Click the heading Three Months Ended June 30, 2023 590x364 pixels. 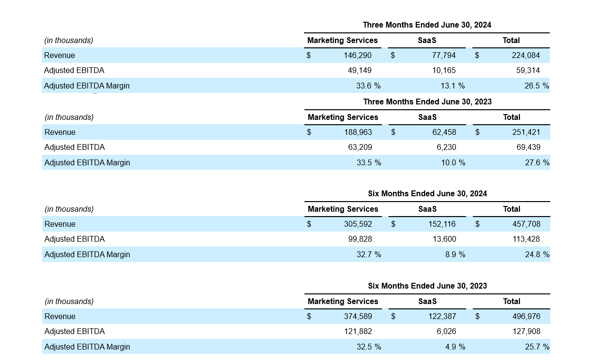pos(427,102)
